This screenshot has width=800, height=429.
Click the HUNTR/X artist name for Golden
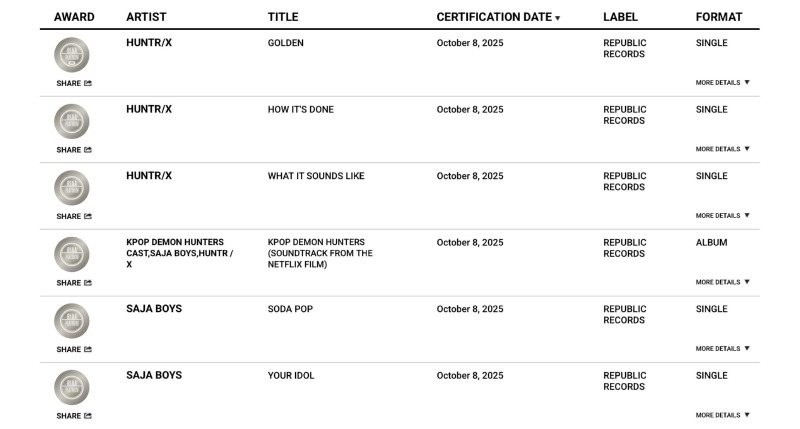[149, 43]
